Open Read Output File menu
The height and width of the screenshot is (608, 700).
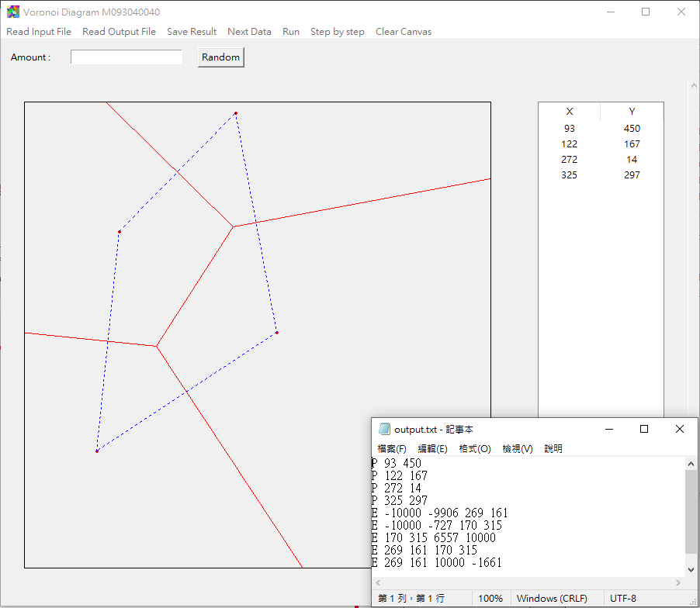tap(120, 32)
